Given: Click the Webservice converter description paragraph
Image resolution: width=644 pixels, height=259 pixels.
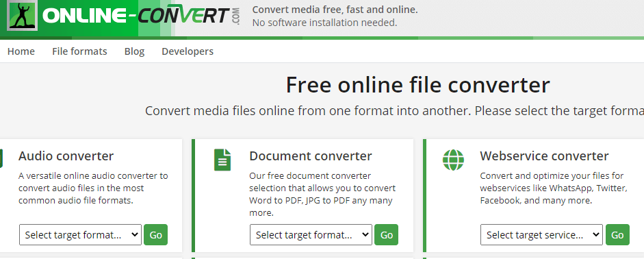Looking at the screenshot, I should 554,188.
